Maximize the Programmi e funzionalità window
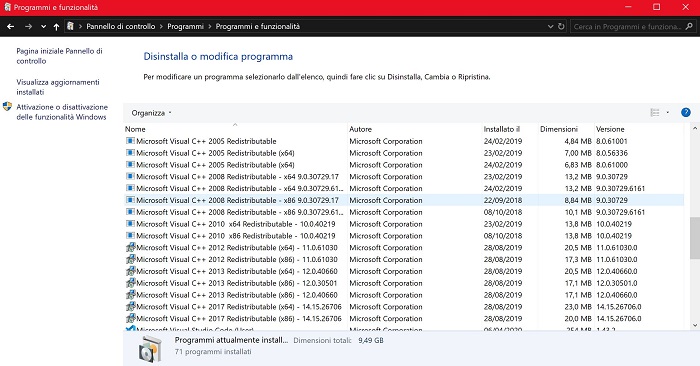 coord(657,7)
